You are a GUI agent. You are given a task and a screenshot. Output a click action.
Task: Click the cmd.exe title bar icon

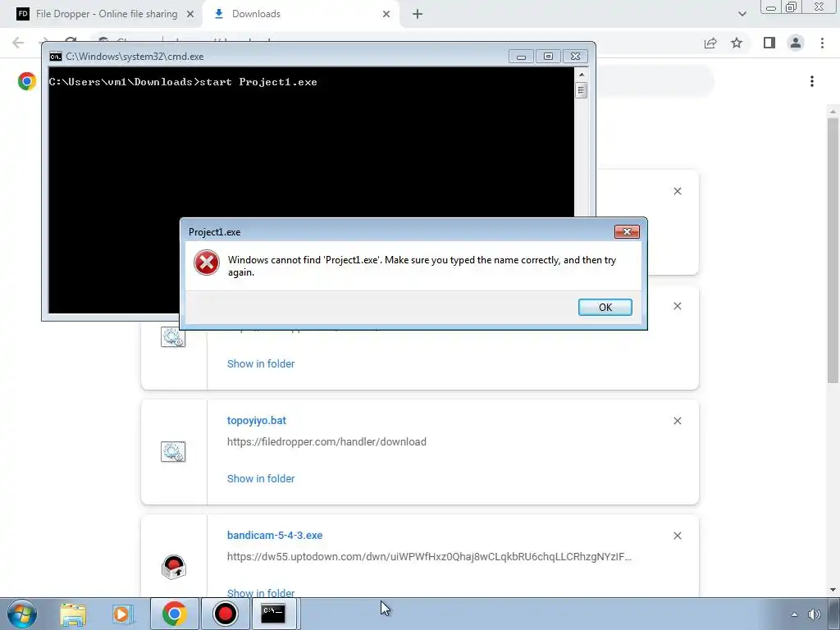pos(55,57)
